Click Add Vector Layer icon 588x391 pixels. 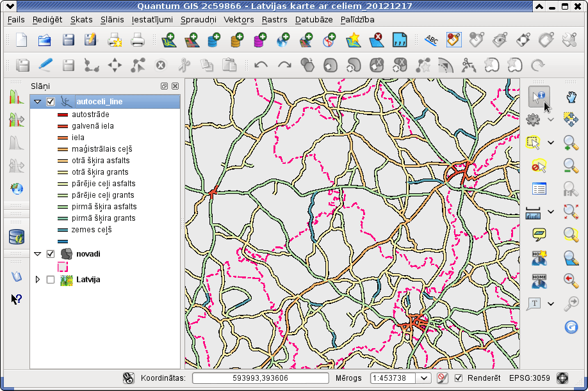[x=168, y=40]
